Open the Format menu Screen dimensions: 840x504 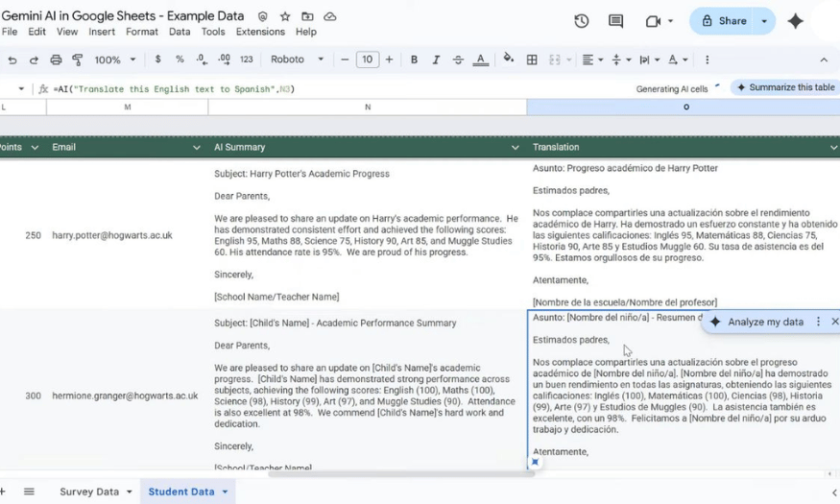pos(142,32)
